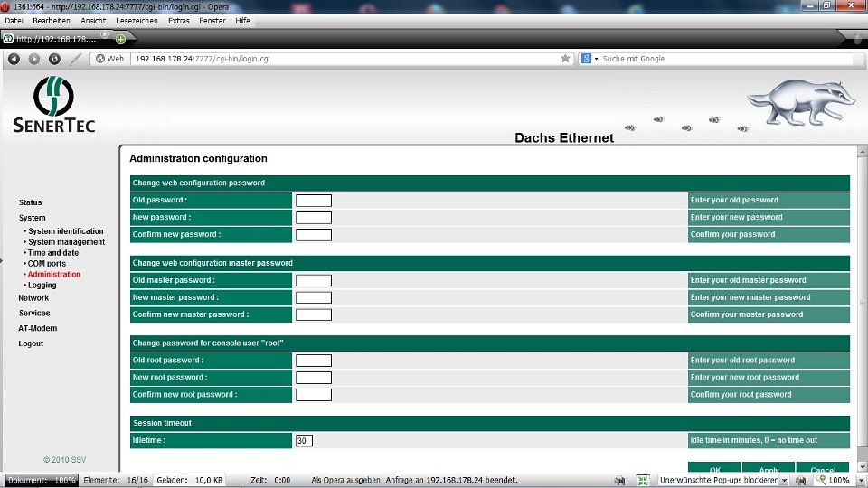Image resolution: width=868 pixels, height=488 pixels.
Task: Click the browser Forward arrow button
Action: click(34, 59)
